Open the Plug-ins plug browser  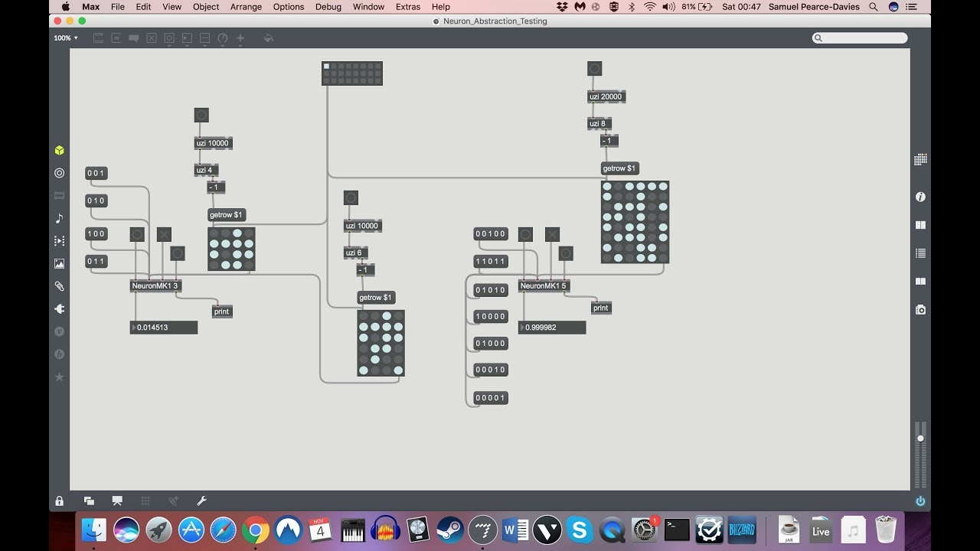point(59,309)
